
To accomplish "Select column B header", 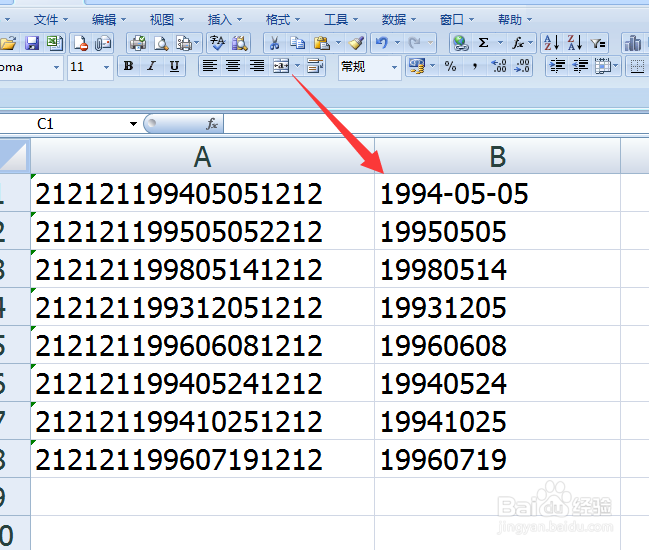I will 497,156.
